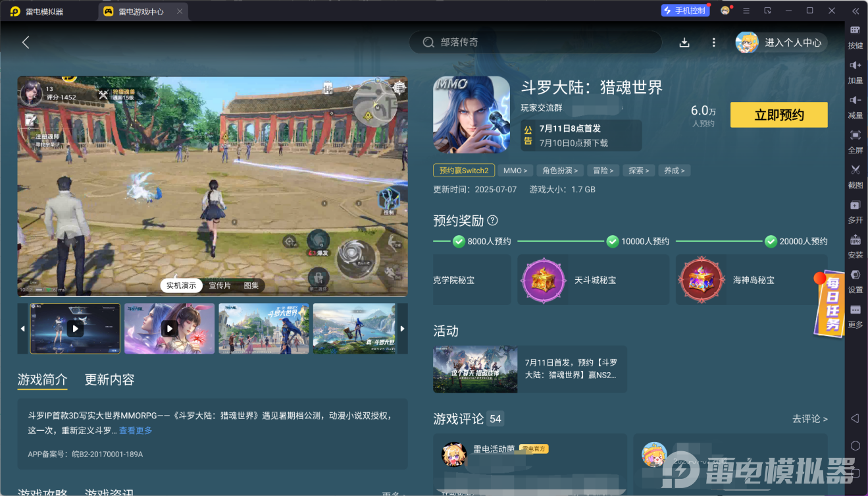
Task: Select the 图集 media tab
Action: [251, 285]
